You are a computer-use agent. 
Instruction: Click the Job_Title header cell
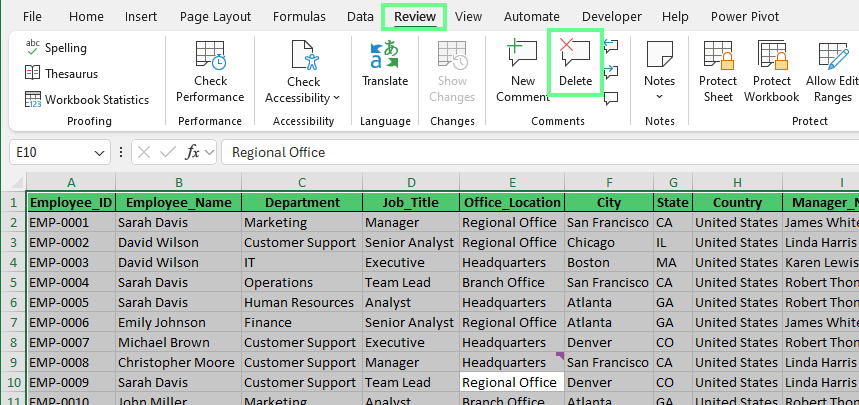411,202
